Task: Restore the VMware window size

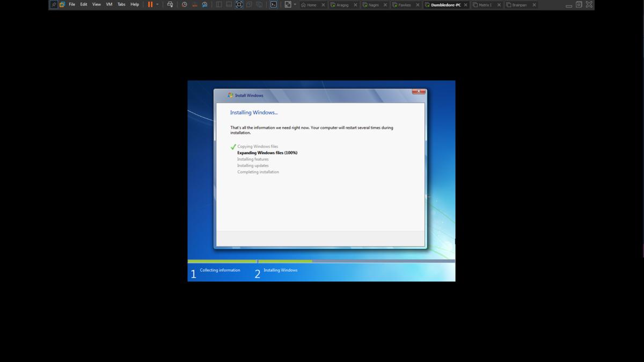Action: [579, 4]
